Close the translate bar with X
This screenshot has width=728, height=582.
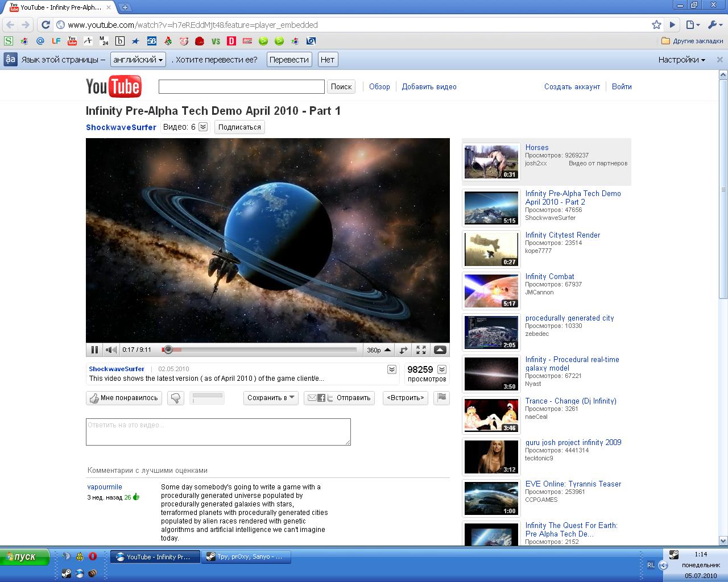(719, 60)
